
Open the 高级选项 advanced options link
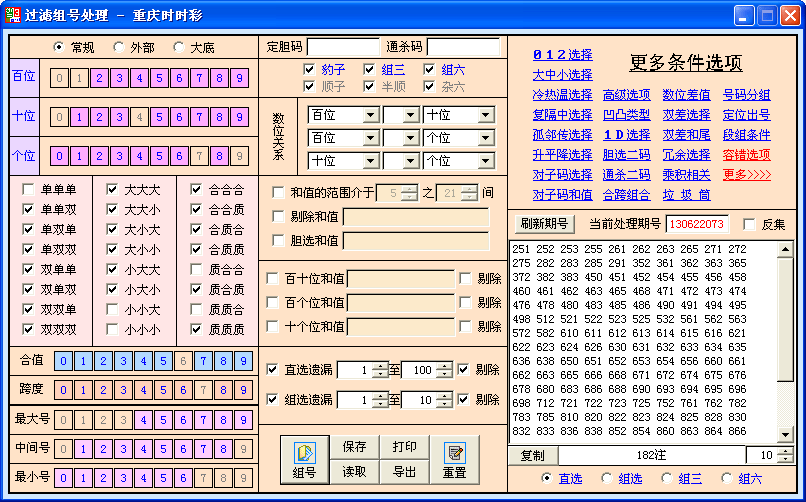coord(626,95)
